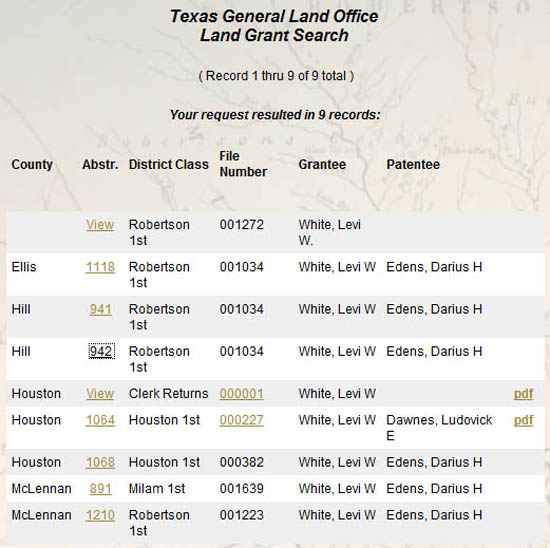Open file number 000001 link
The width and height of the screenshot is (550, 548).
click(x=241, y=394)
